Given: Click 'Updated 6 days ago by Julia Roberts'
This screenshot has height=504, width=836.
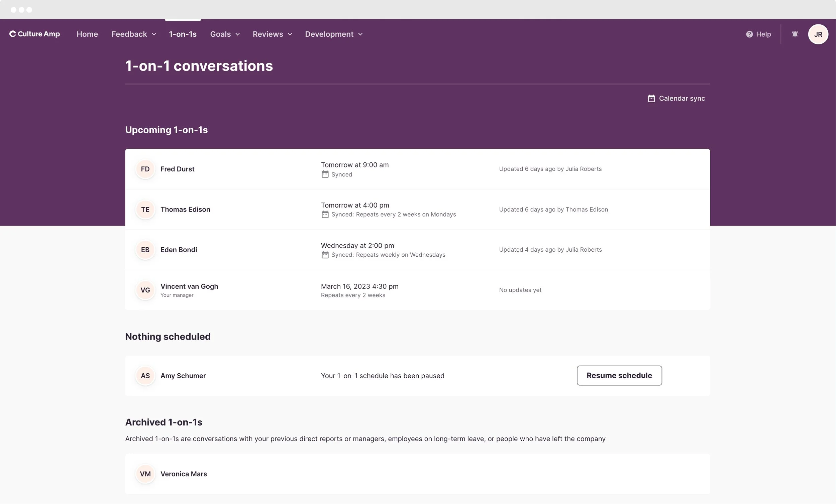Looking at the screenshot, I should [x=550, y=169].
